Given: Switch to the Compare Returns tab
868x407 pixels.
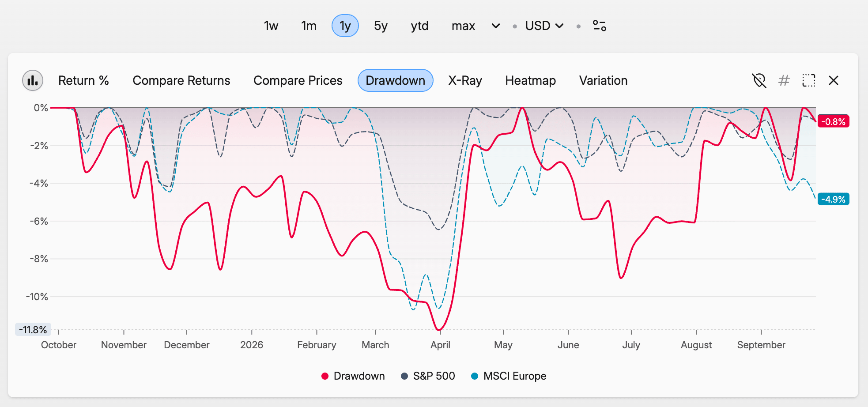Looking at the screenshot, I should click(x=181, y=80).
